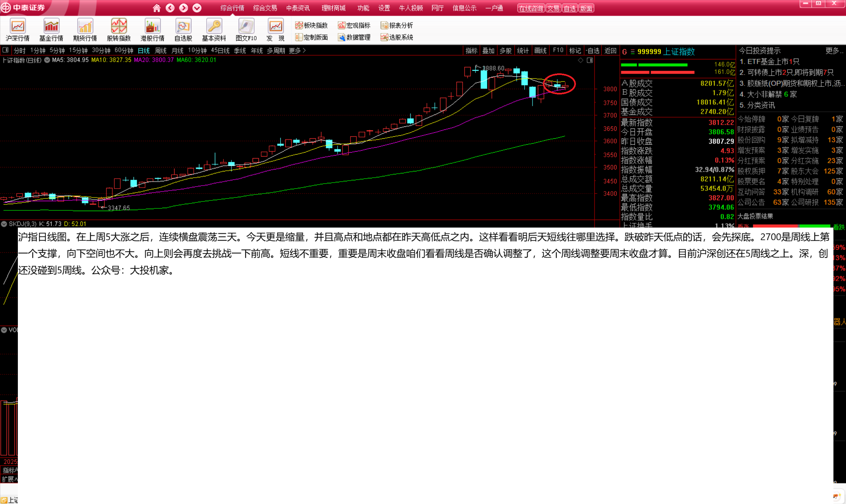Toggle chart side panel icon
This screenshot has height=504, width=846.
[x=590, y=60]
